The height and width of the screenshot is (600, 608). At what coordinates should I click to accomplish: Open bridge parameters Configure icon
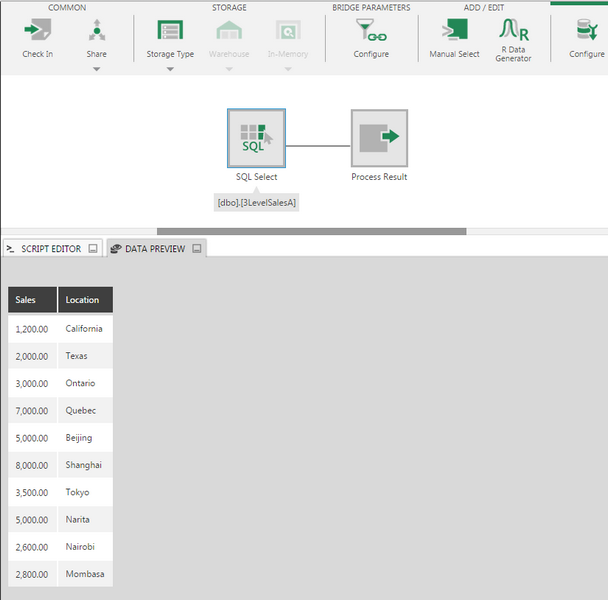click(371, 31)
